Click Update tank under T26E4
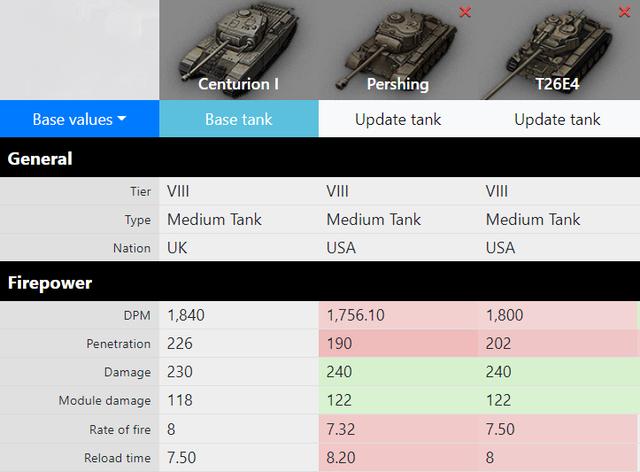Image resolution: width=640 pixels, height=472 pixels. click(557, 119)
